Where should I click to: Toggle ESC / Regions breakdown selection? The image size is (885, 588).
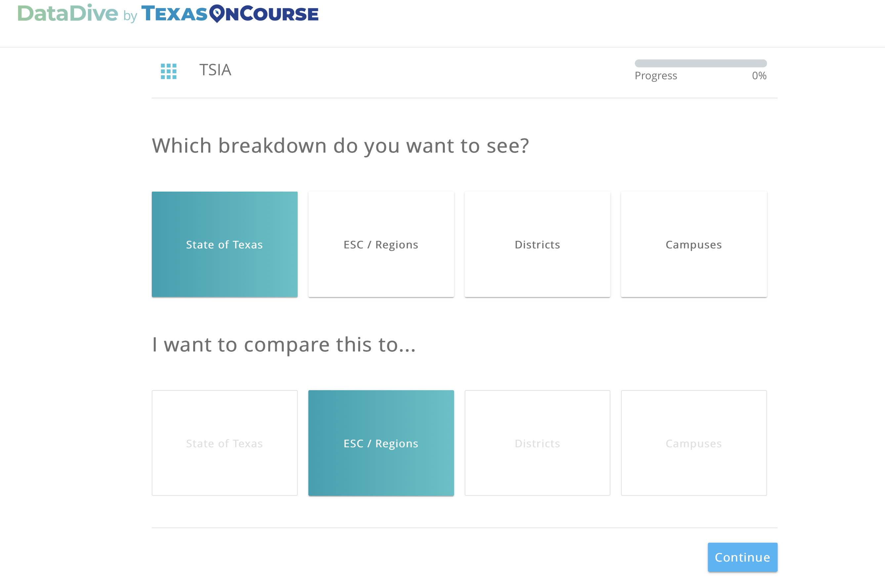tap(381, 244)
